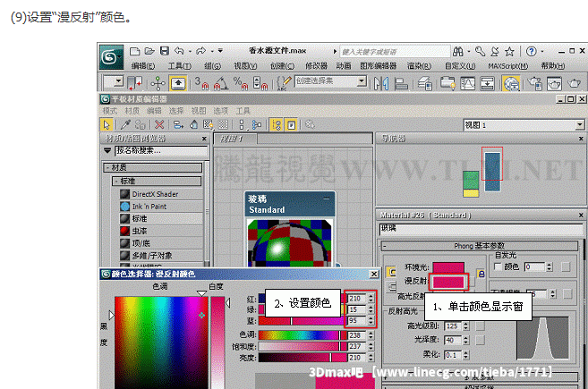
Task: Click the 红 value field showing 210
Action: 357,299
